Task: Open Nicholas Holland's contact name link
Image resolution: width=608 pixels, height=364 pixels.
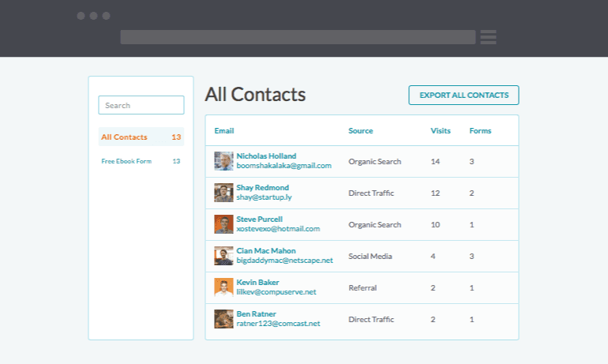Action: point(266,156)
